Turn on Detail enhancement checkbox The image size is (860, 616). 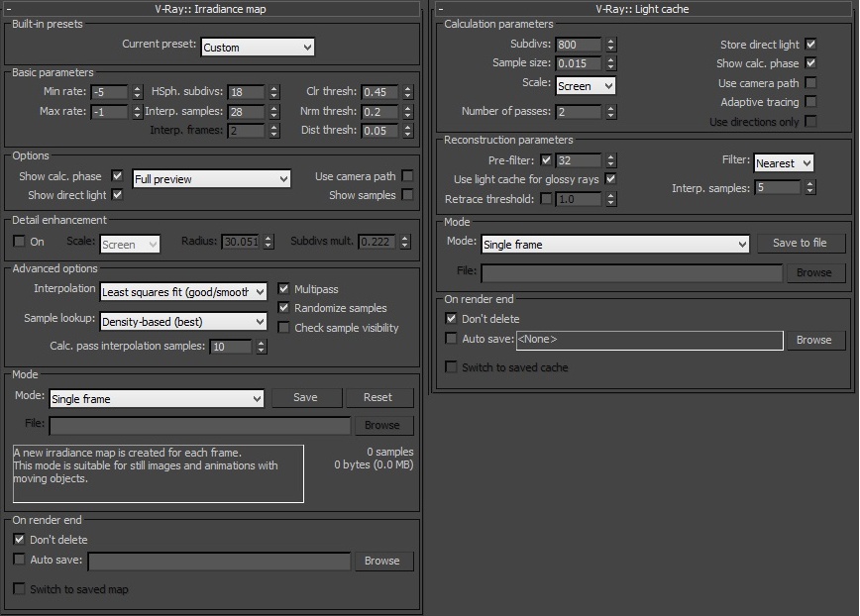pos(19,241)
